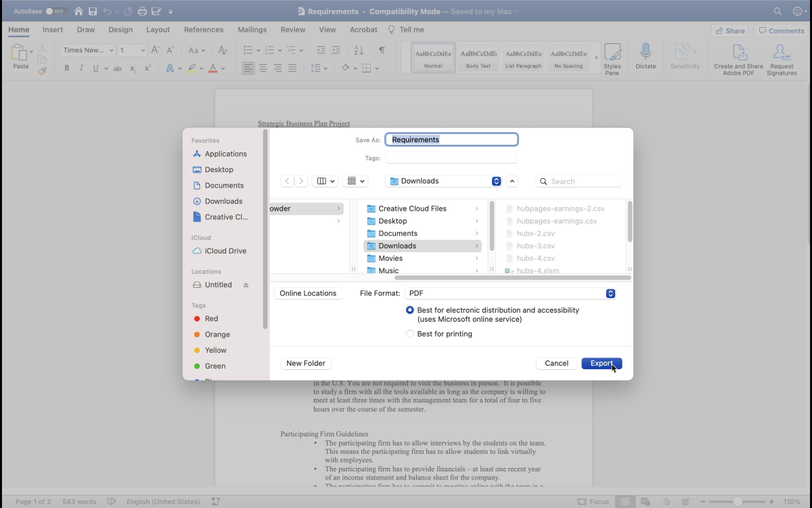
Task: Apply italic formatting
Action: 81,68
